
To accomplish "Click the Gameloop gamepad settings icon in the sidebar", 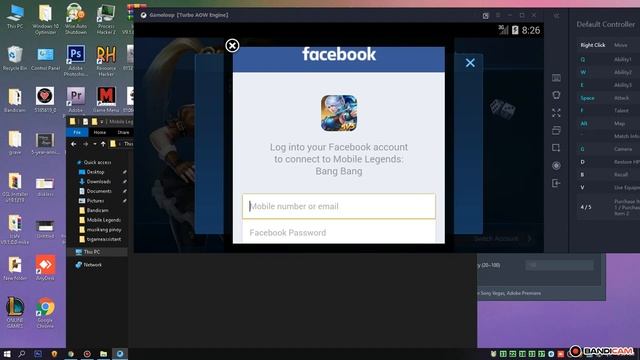I will pyautogui.click(x=556, y=95).
